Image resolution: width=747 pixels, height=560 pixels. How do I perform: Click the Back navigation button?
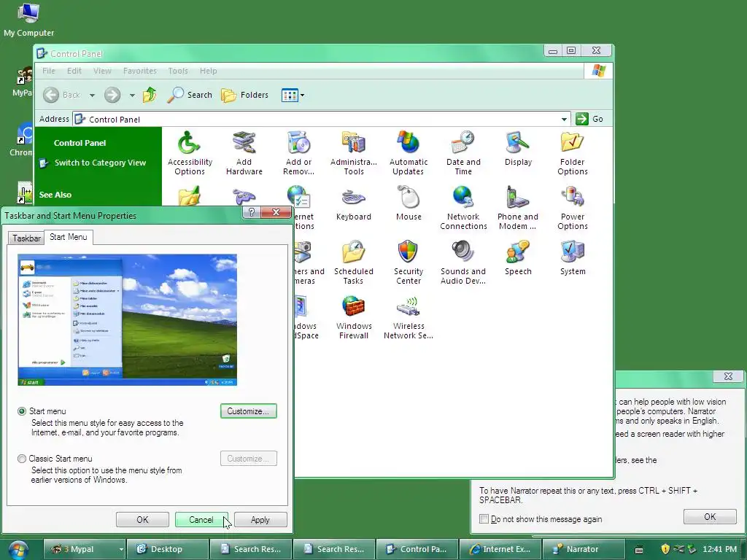(62, 95)
